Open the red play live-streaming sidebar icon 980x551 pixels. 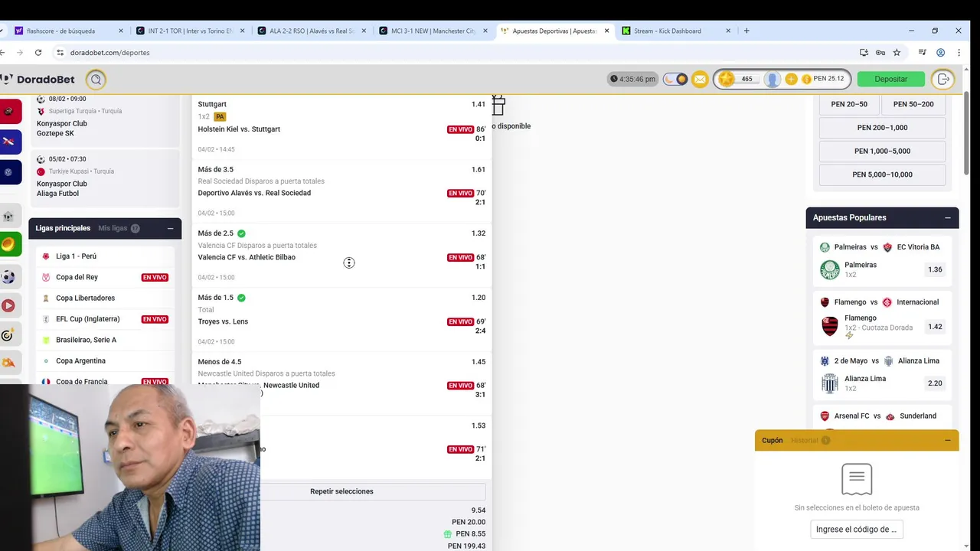click(x=8, y=306)
